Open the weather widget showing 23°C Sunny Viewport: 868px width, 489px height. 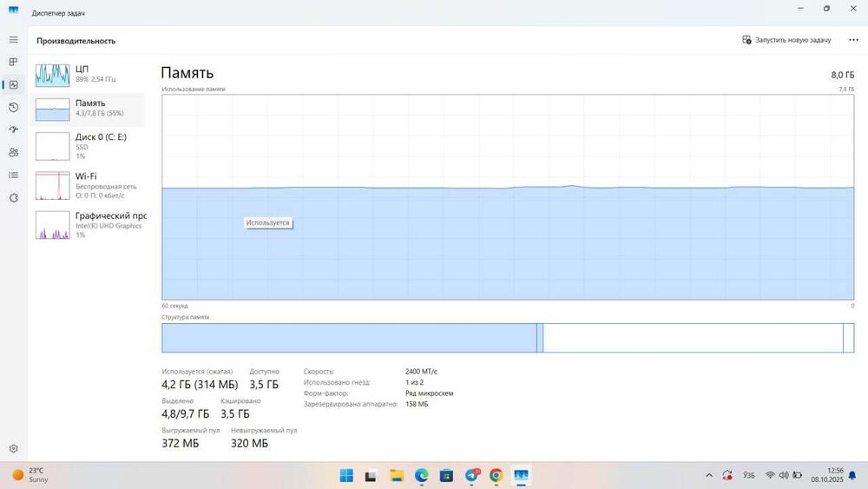click(x=31, y=475)
